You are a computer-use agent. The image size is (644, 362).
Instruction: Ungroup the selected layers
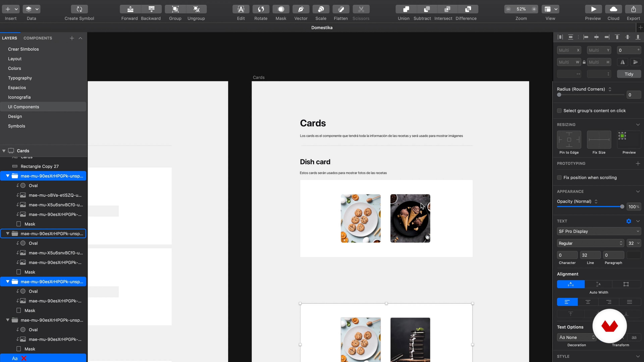point(196,9)
